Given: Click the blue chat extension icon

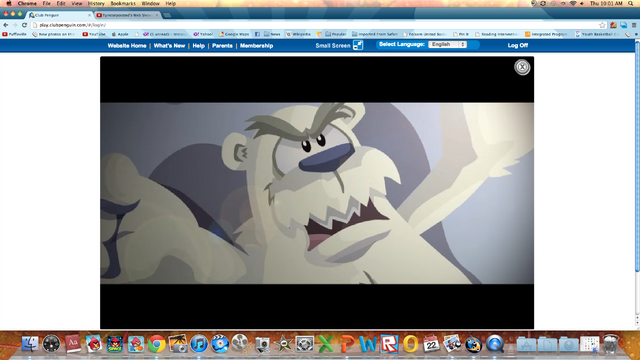Looking at the screenshot, I should (624, 25).
